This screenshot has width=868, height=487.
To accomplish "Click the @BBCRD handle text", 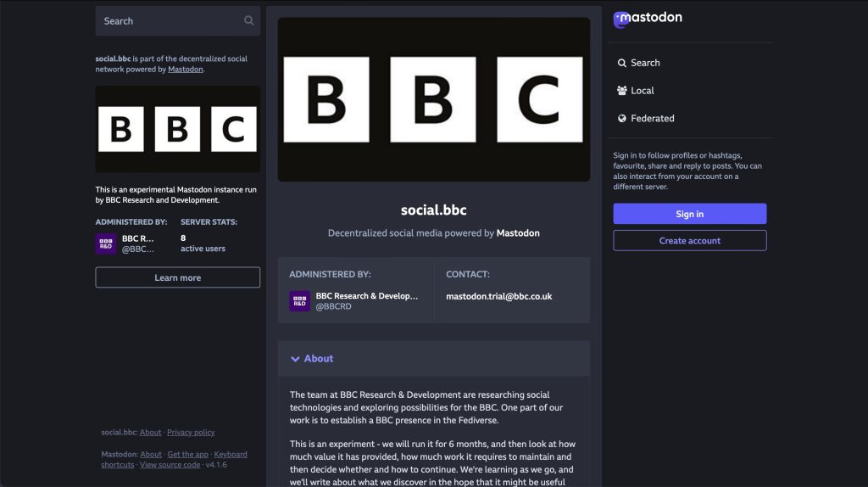I will point(333,306).
